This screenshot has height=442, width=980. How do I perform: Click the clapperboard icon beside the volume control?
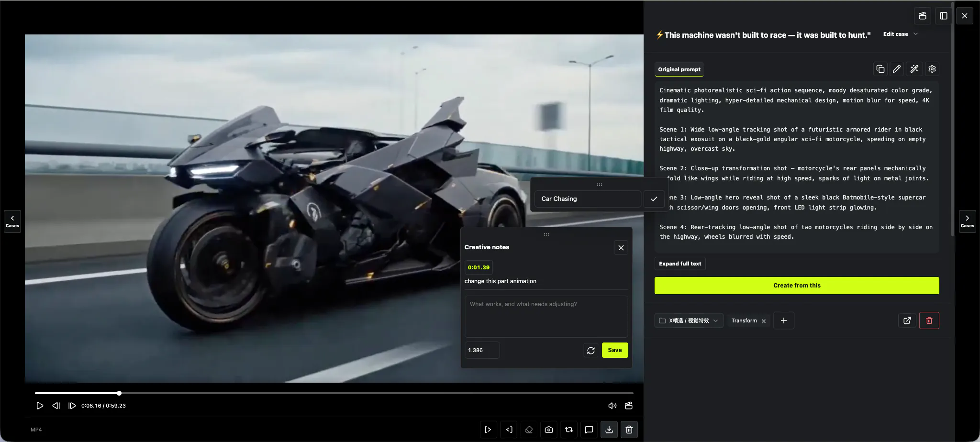[x=629, y=406]
